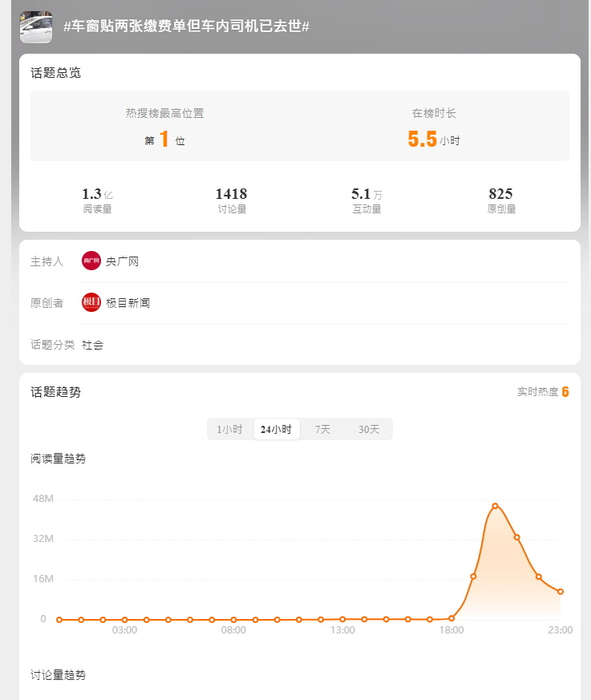Screen dimensions: 591x700
Task: Click the 48M y-axis label
Action: tap(43, 498)
